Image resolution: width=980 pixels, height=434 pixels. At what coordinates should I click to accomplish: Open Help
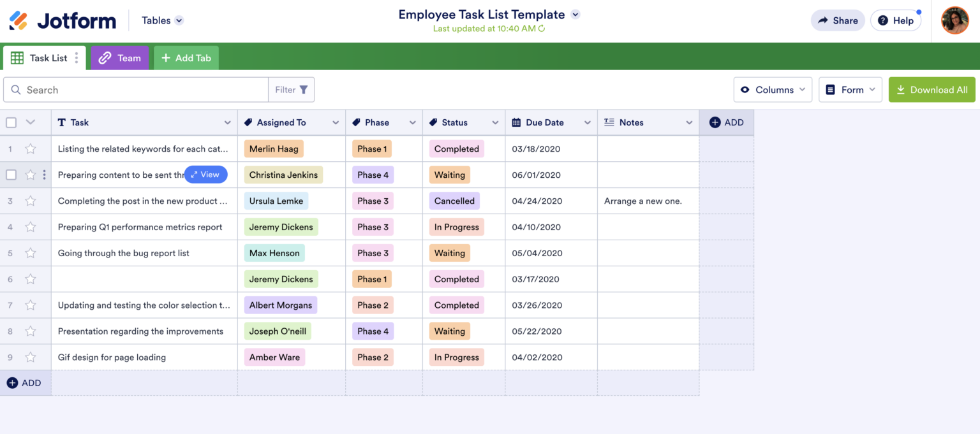[x=896, y=20]
